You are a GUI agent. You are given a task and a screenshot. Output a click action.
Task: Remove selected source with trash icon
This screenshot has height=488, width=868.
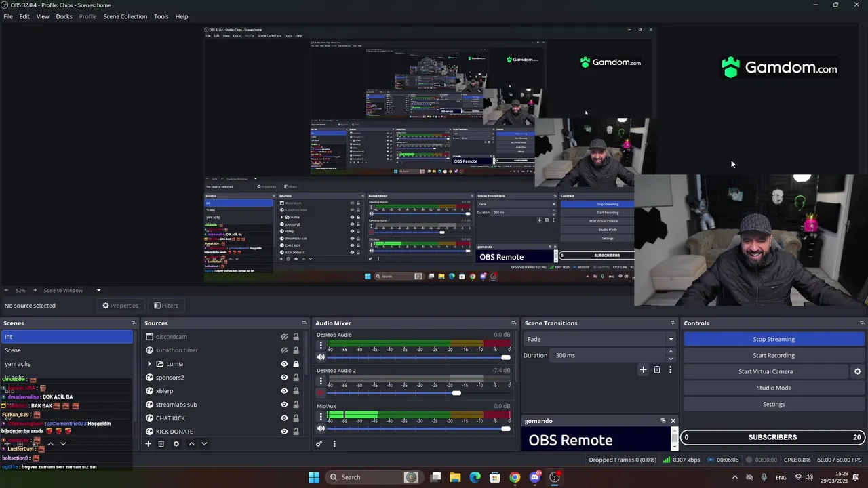pyautogui.click(x=161, y=444)
